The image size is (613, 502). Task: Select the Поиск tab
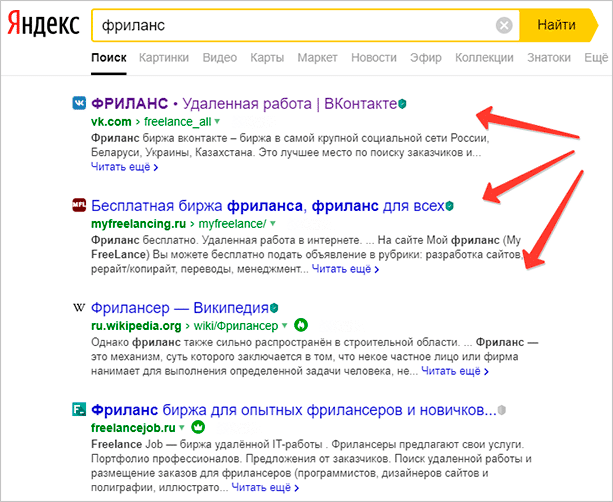(109, 57)
